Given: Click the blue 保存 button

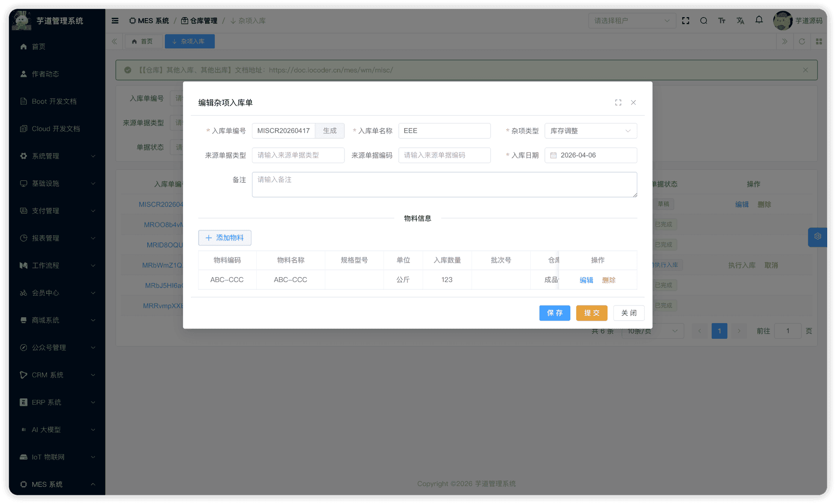Looking at the screenshot, I should tap(554, 313).
